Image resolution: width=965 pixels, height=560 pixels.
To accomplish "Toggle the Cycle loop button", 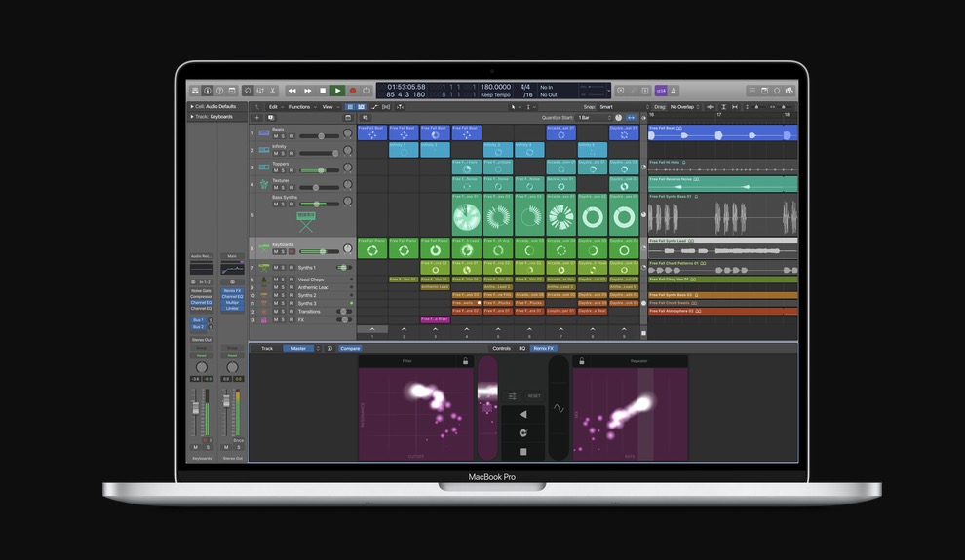I will [366, 91].
